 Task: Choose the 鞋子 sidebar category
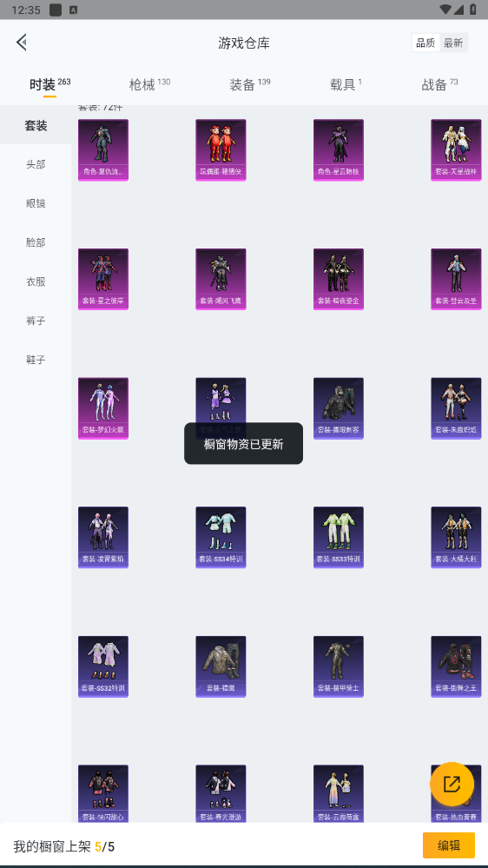(x=36, y=360)
